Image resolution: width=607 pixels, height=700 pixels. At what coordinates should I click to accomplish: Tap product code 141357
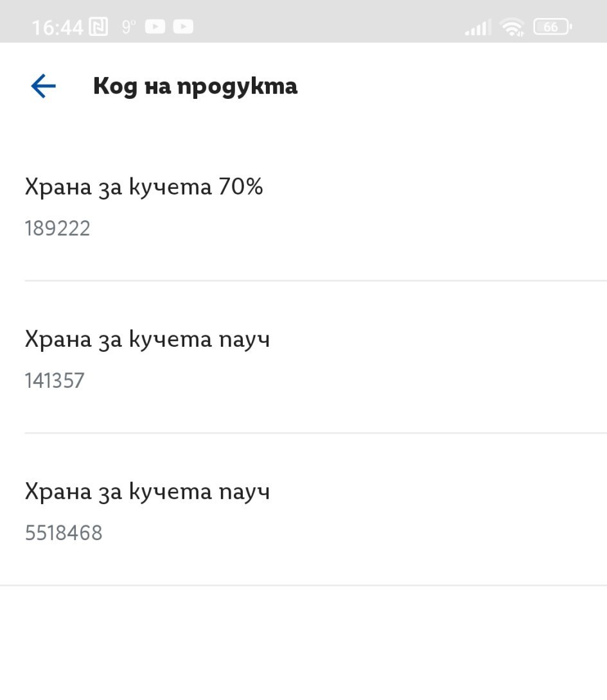point(55,381)
